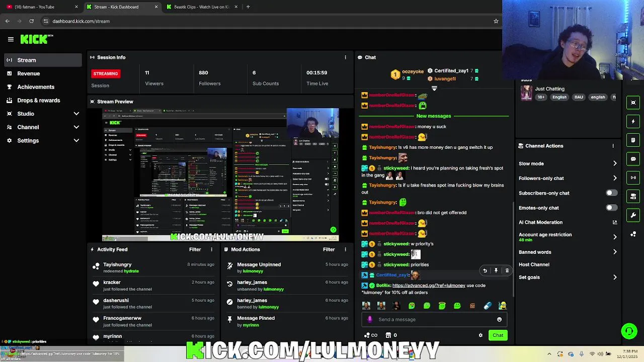Viewport: 644px width, 362px height.
Task: Pin the hovered chat message
Action: (x=496, y=270)
